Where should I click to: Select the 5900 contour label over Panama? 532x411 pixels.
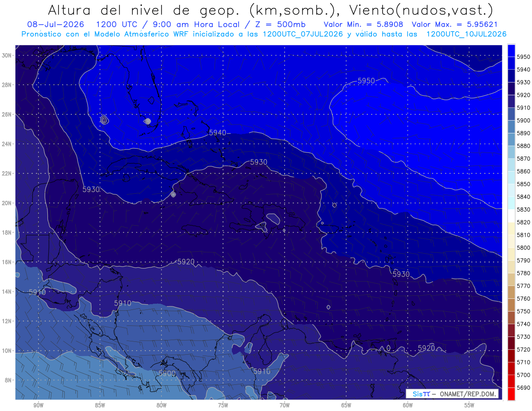point(167,373)
